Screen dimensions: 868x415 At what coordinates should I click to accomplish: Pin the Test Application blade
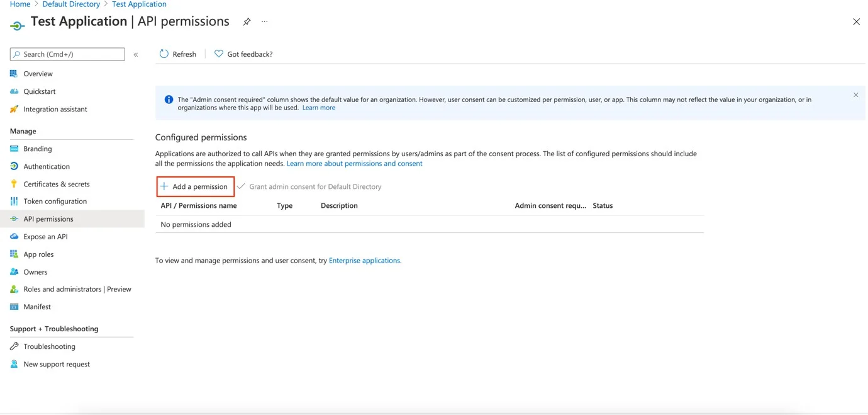coord(247,22)
